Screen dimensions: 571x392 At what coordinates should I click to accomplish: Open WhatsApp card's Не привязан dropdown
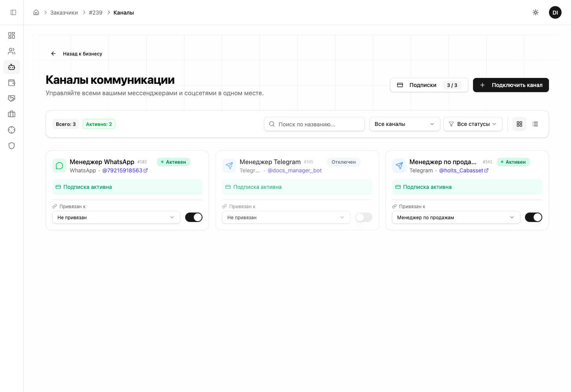pos(116,217)
